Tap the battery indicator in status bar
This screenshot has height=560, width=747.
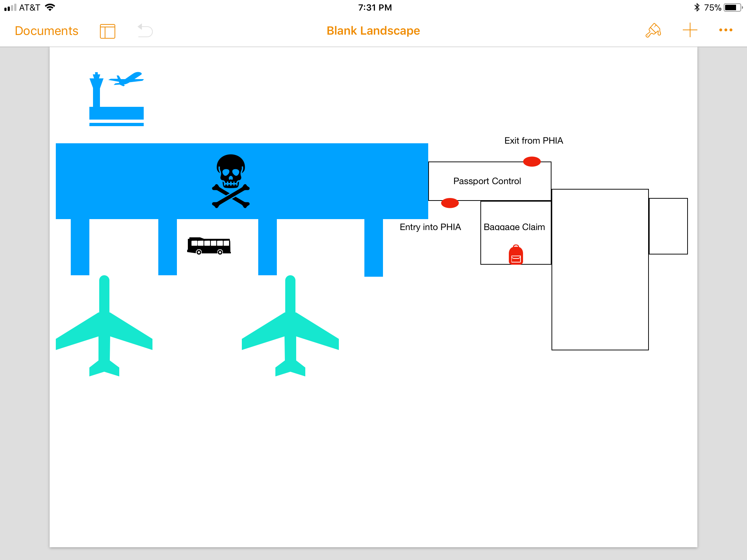tap(733, 7)
